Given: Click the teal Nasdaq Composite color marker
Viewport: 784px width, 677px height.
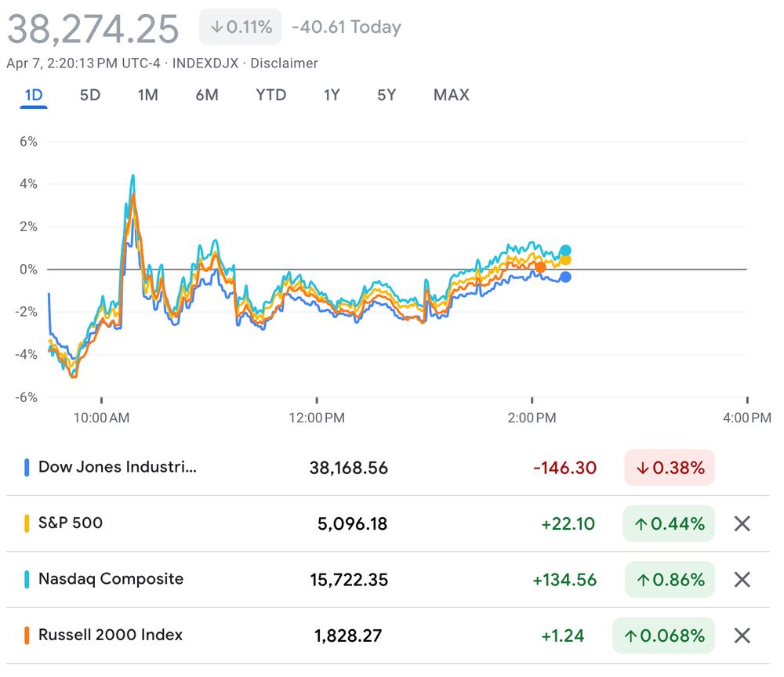Looking at the screenshot, I should point(27,580).
